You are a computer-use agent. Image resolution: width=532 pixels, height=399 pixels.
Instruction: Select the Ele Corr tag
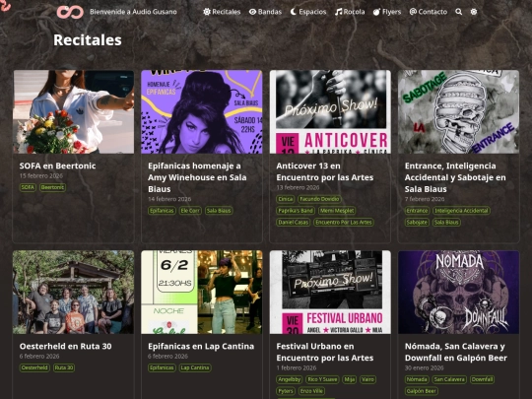(x=190, y=211)
